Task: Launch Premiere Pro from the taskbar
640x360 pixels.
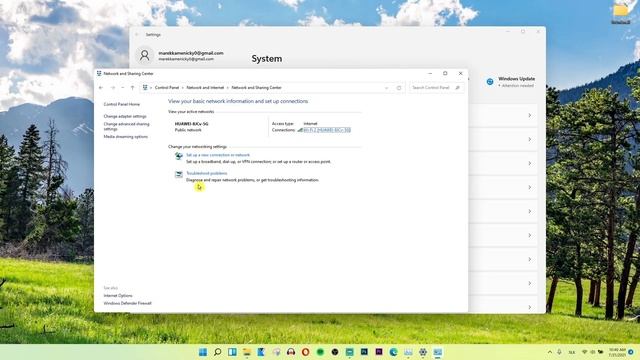Action: coord(379,352)
